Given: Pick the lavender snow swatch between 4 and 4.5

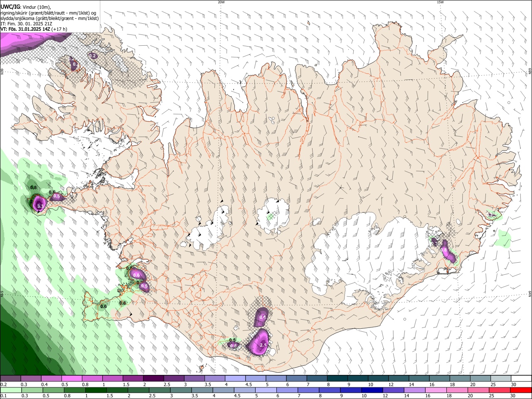Looking at the screenshot, I should pyautogui.click(x=235, y=378).
